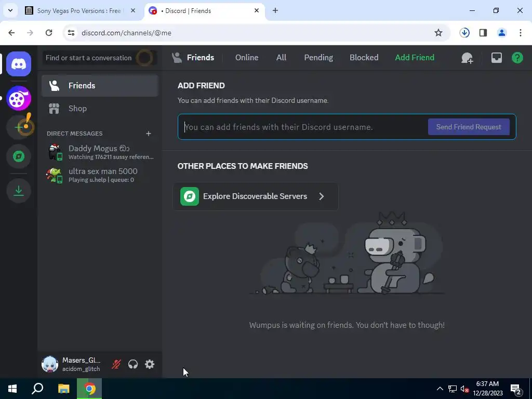Close the Discord Friends browser tab
This screenshot has height=399, width=532.
click(257, 11)
